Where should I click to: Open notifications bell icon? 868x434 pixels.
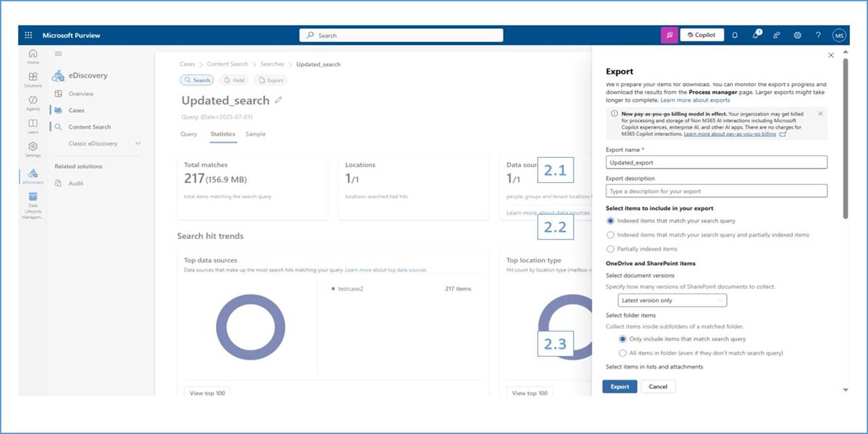pos(735,35)
